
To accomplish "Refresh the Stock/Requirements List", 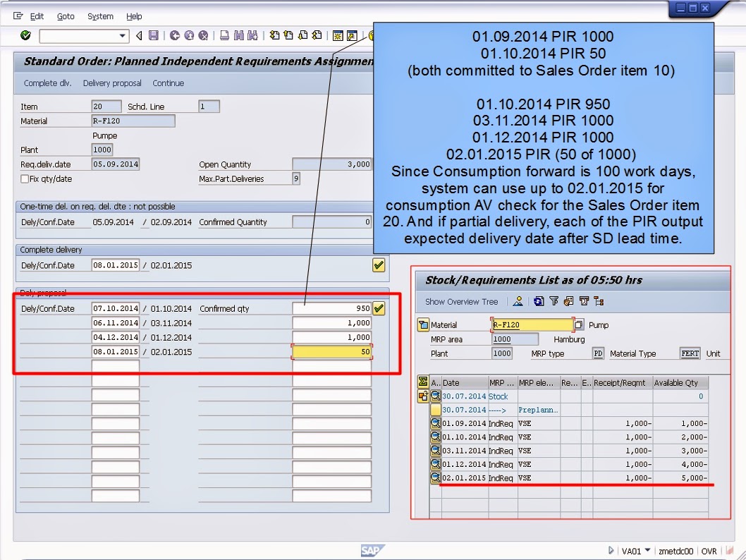I will point(537,302).
